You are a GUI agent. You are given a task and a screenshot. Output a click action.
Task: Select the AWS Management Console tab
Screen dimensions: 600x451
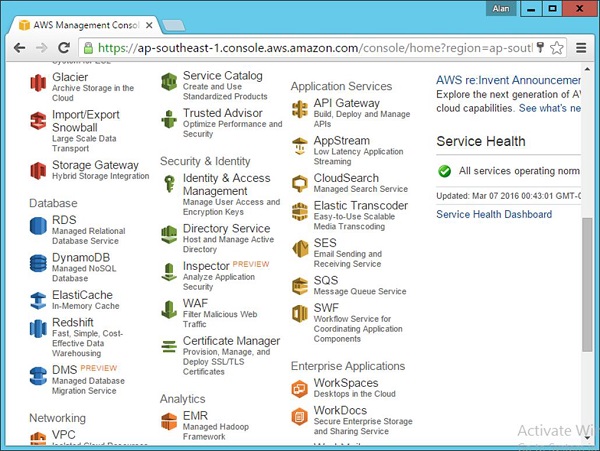[x=85, y=25]
